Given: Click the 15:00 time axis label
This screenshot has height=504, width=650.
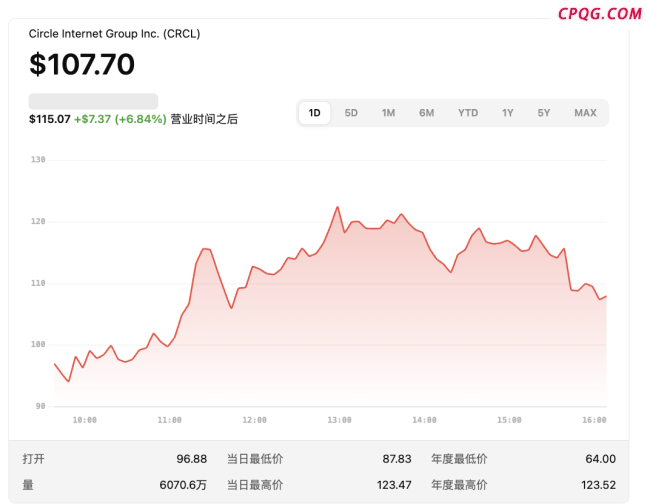Looking at the screenshot, I should 509,420.
